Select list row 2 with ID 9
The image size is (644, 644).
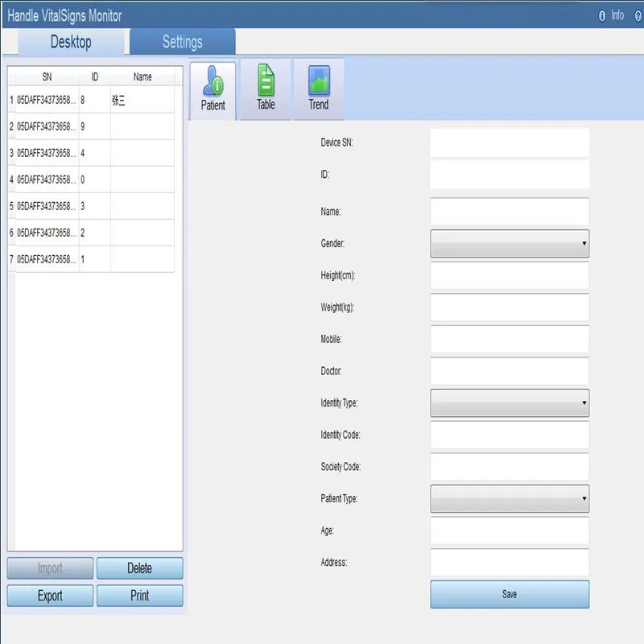[91, 126]
